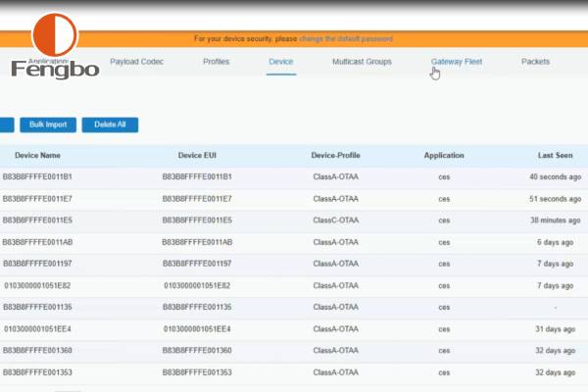588x392 pixels.
Task: Click application ces in the 0103000001051EE4 row
Action: (x=444, y=329)
